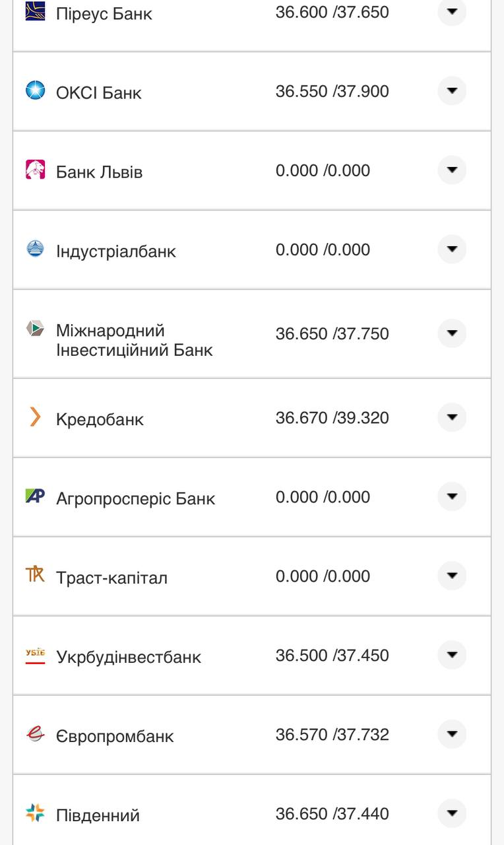Expand details for Кредобанк
The image size is (504, 845).
tap(452, 417)
